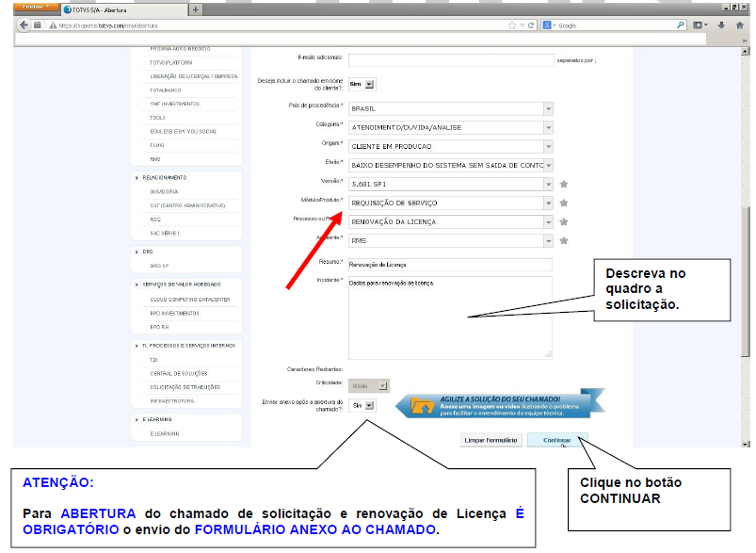Open TOTALBANCO in the sidebar
The image size is (756, 553).
[166, 90]
